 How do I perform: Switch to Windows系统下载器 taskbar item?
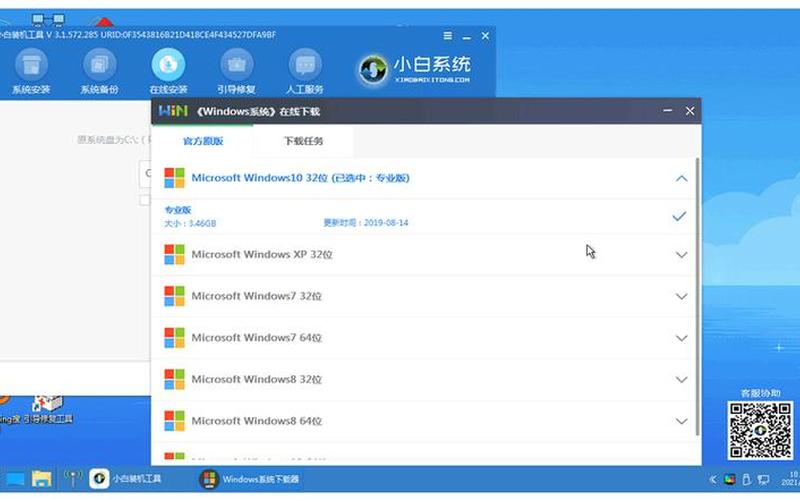[249, 479]
